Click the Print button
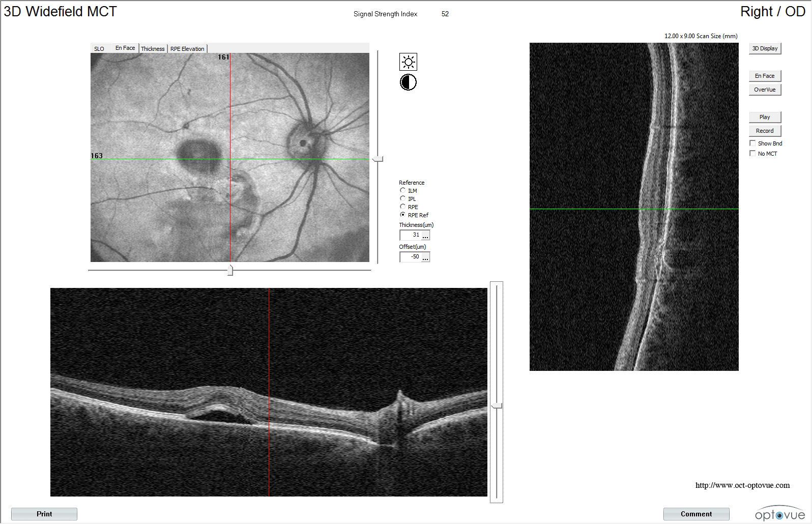 [44, 514]
